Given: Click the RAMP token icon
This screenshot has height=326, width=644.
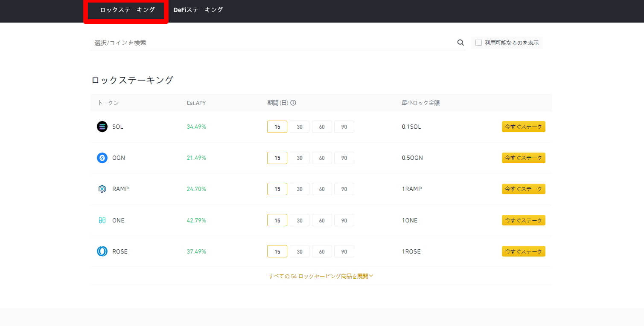Looking at the screenshot, I should (102, 189).
